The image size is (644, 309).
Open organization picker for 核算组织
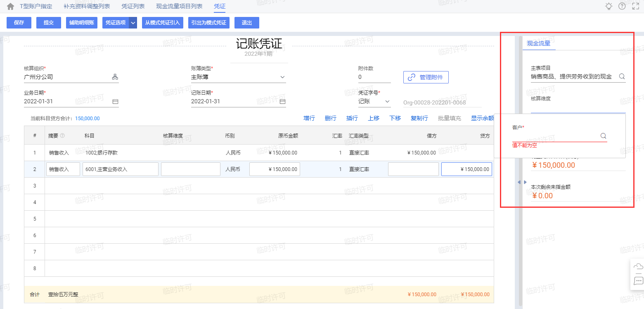(x=115, y=77)
